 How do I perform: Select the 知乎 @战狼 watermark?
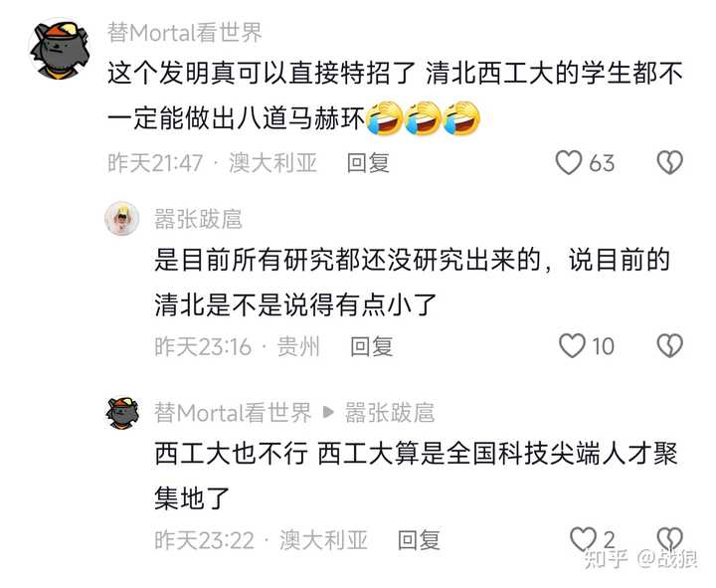[x=640, y=558]
